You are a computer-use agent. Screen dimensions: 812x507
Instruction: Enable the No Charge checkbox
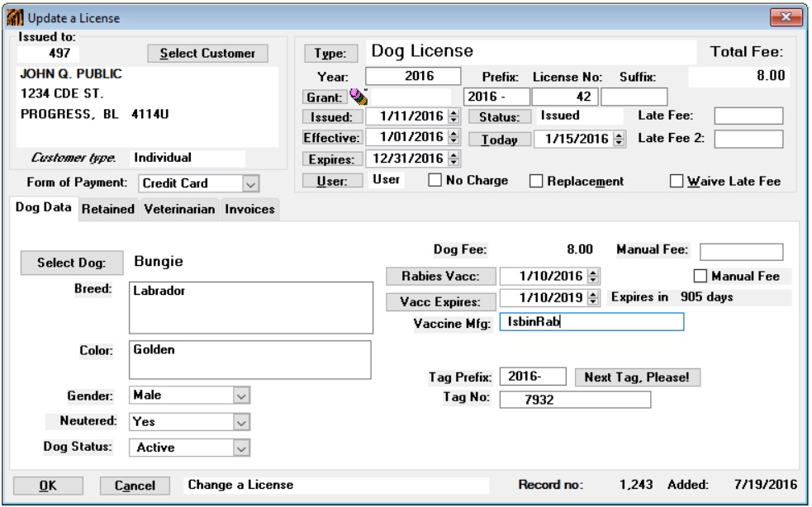434,181
